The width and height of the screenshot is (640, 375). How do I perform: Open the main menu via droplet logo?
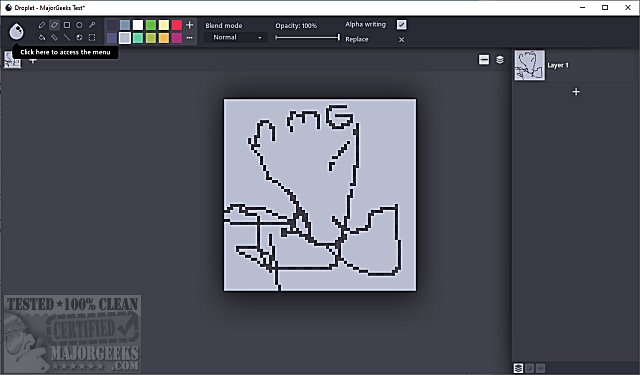tap(16, 31)
